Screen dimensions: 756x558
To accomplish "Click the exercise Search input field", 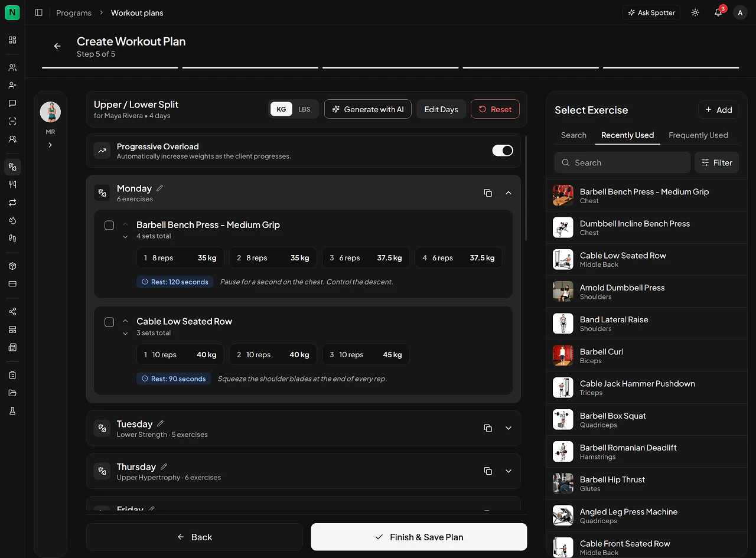I will 623,162.
